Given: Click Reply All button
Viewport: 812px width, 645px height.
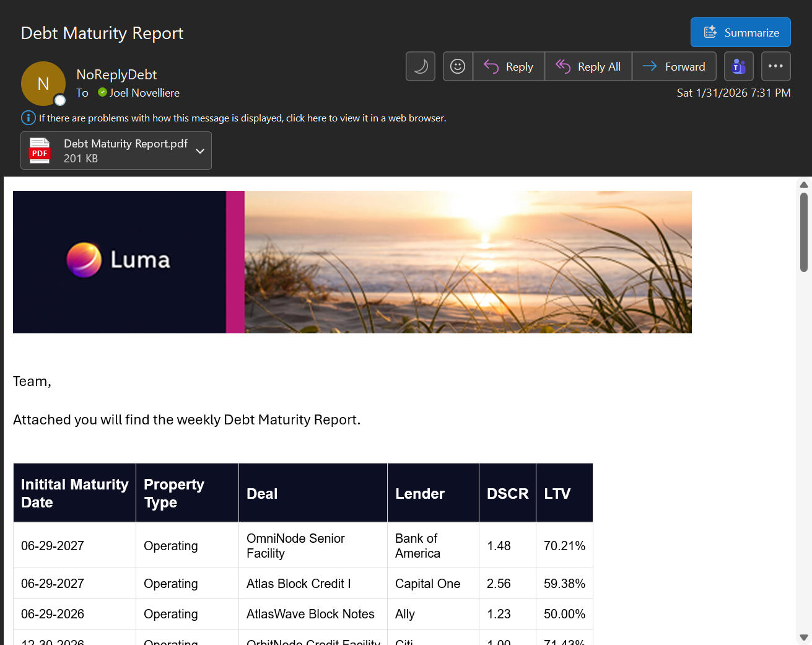Looking at the screenshot, I should pos(588,66).
